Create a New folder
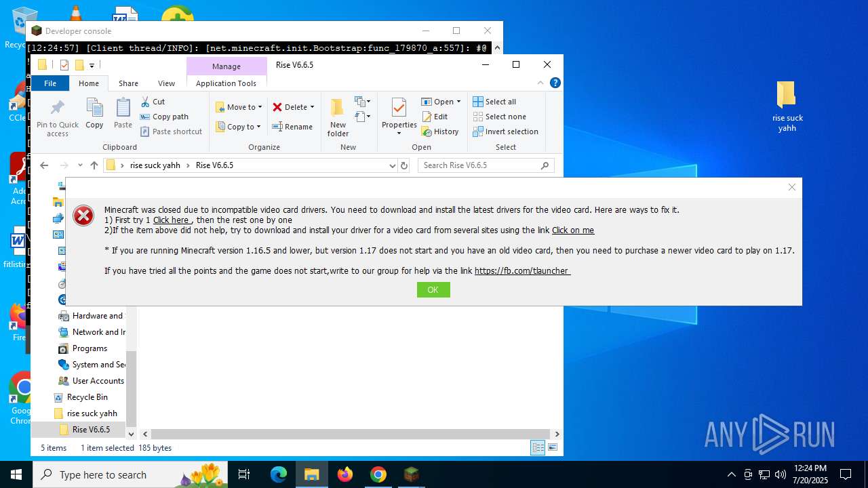Image resolution: width=868 pixels, height=488 pixels. click(x=338, y=118)
